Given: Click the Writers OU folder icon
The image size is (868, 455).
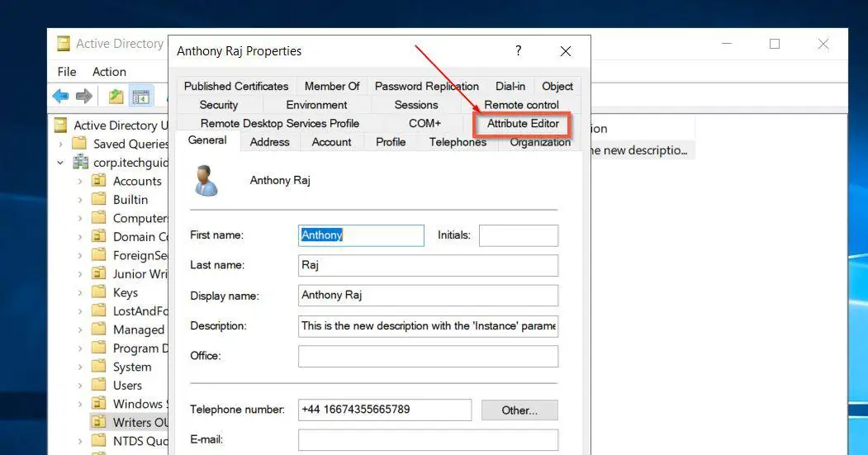Looking at the screenshot, I should (x=98, y=422).
